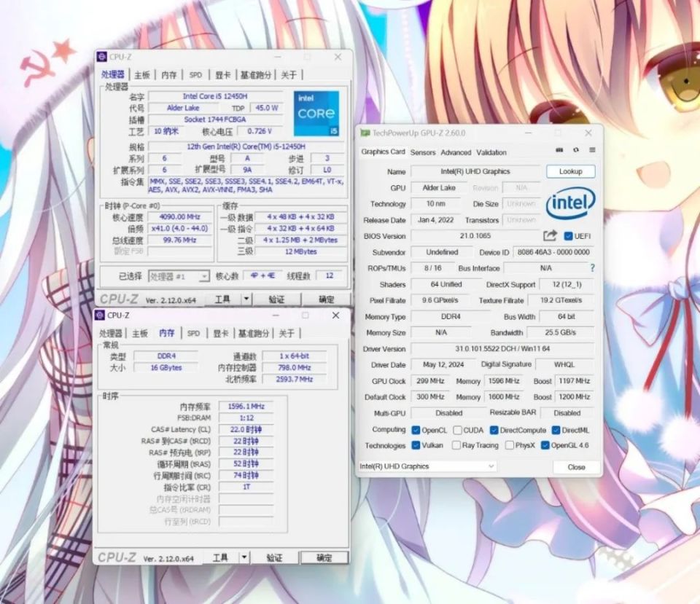Image resolution: width=700 pixels, height=604 pixels.
Task: Toggle the PhysX checkbox
Action: [x=510, y=445]
